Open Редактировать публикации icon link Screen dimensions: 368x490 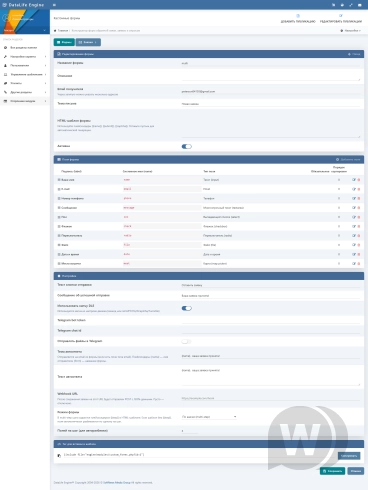coord(341,18)
